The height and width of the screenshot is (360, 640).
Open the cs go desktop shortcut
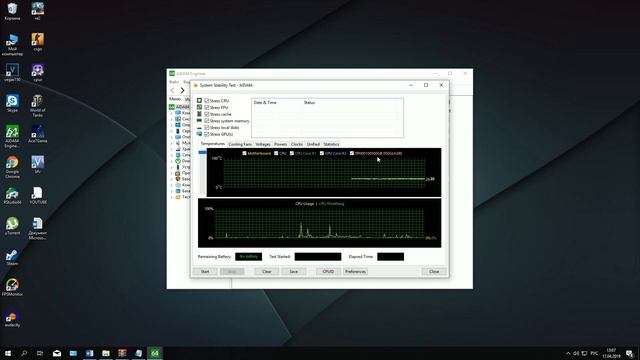click(x=38, y=42)
